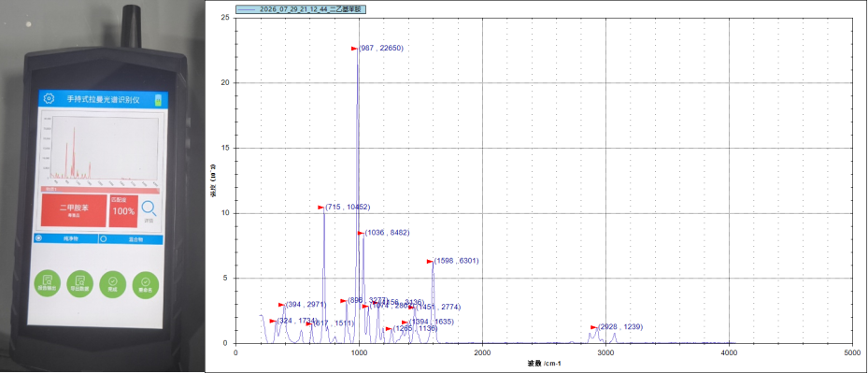
Task: Click the red flag marker at peak 896
Action: point(343,300)
